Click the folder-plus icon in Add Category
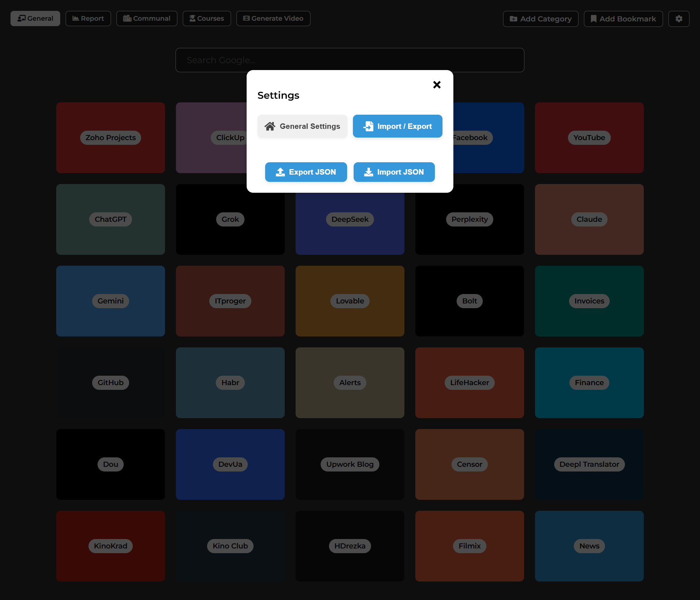This screenshot has width=700, height=600. click(513, 19)
